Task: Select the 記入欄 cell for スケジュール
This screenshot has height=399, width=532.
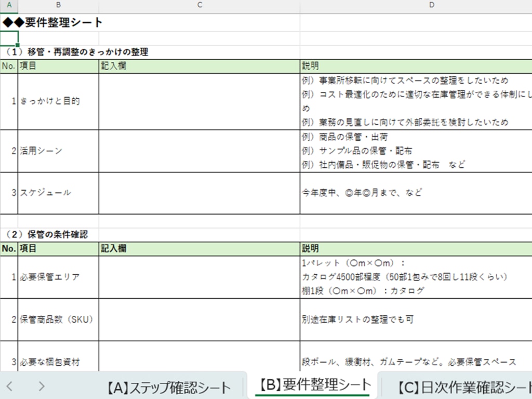Action: (199, 193)
